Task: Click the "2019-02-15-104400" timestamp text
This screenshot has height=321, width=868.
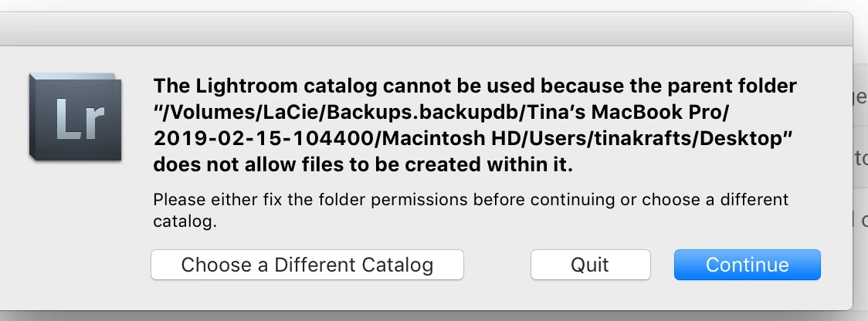Action: 229,138
